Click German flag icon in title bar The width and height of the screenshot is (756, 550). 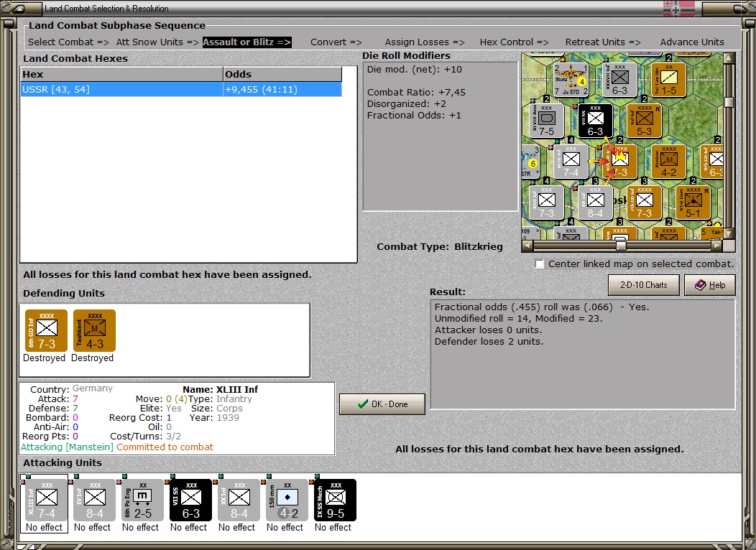point(679,9)
